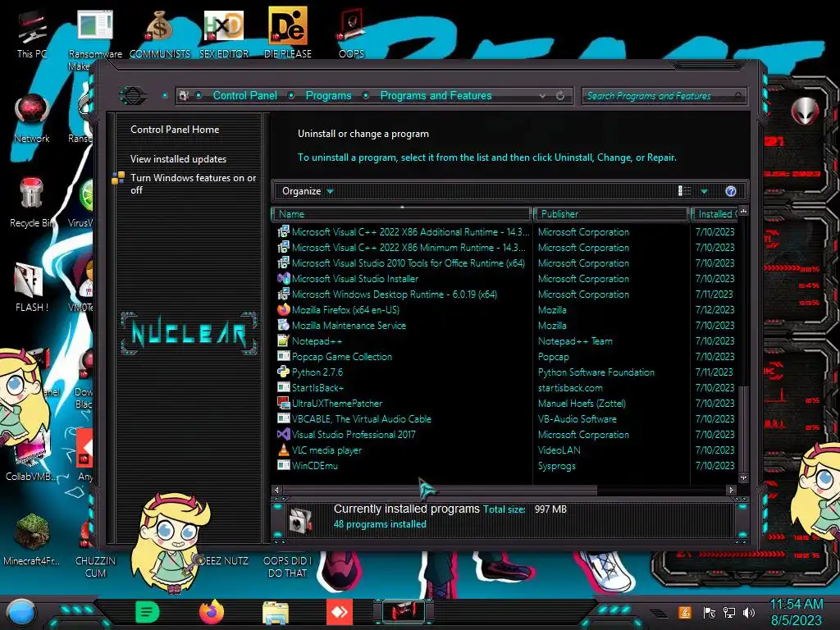
Task: Click the Visual Studio Installer icon
Action: point(283,279)
